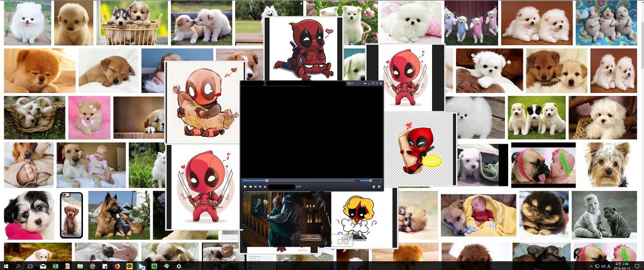644x270 pixels.
Task: Open the Windows Start menu
Action: (6, 266)
